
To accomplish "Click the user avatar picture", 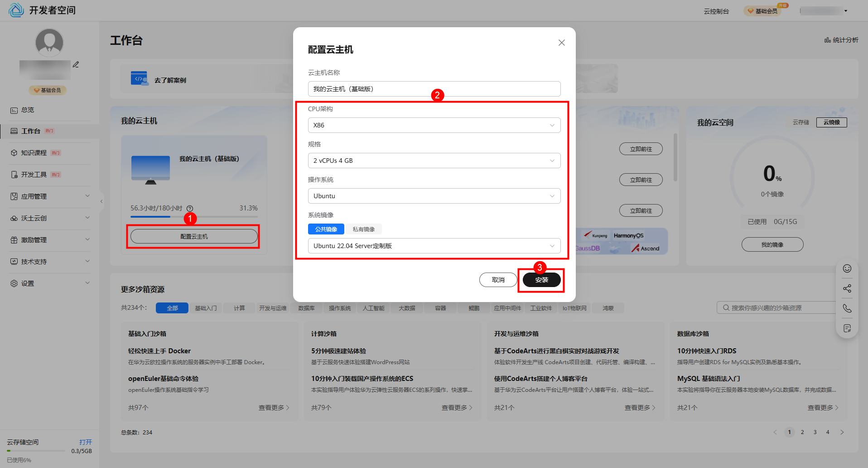I will click(49, 43).
